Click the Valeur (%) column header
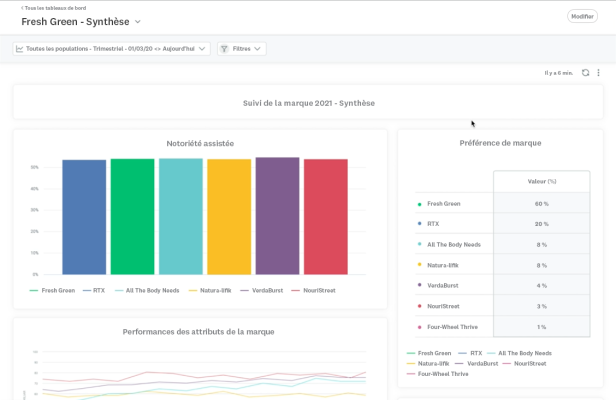Screen dimensions: 616x400 click(541, 181)
